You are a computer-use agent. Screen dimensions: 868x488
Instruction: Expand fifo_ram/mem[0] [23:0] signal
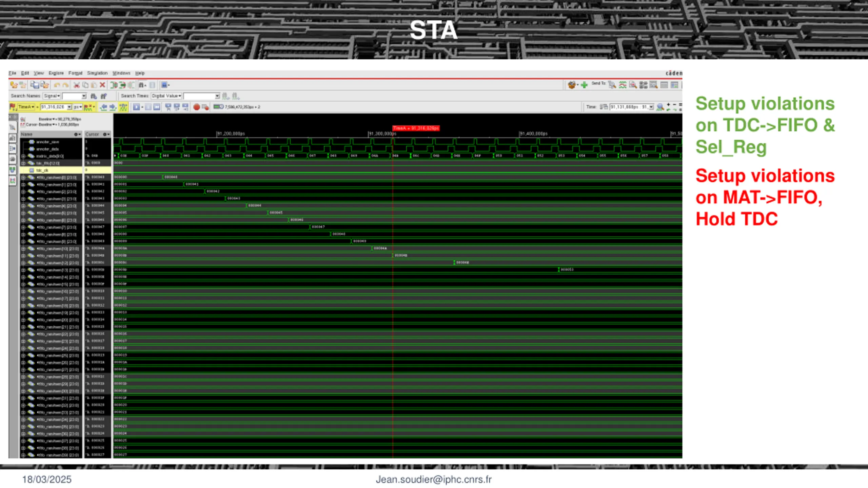(23, 178)
